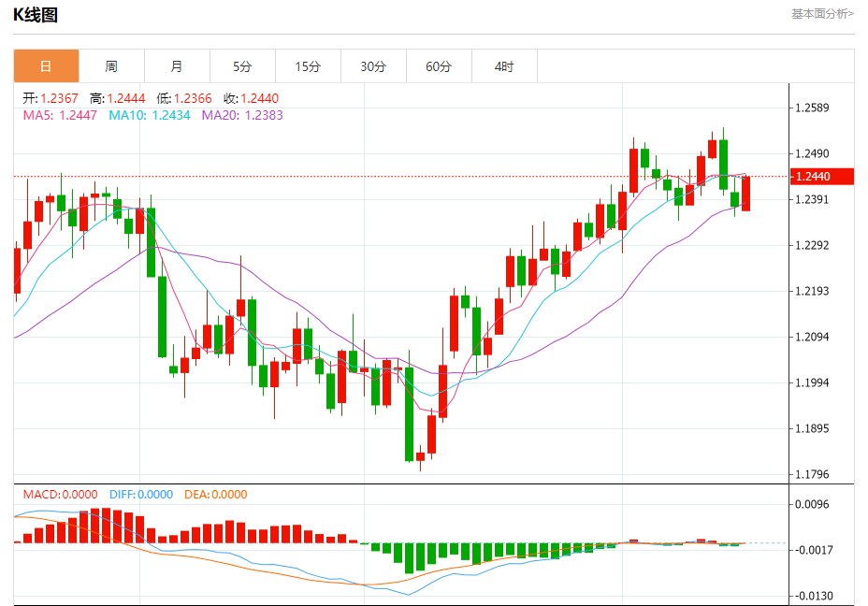Image resolution: width=868 pixels, height=606 pixels.
Task: Click the 1.2094 price axis label
Action: (x=812, y=337)
